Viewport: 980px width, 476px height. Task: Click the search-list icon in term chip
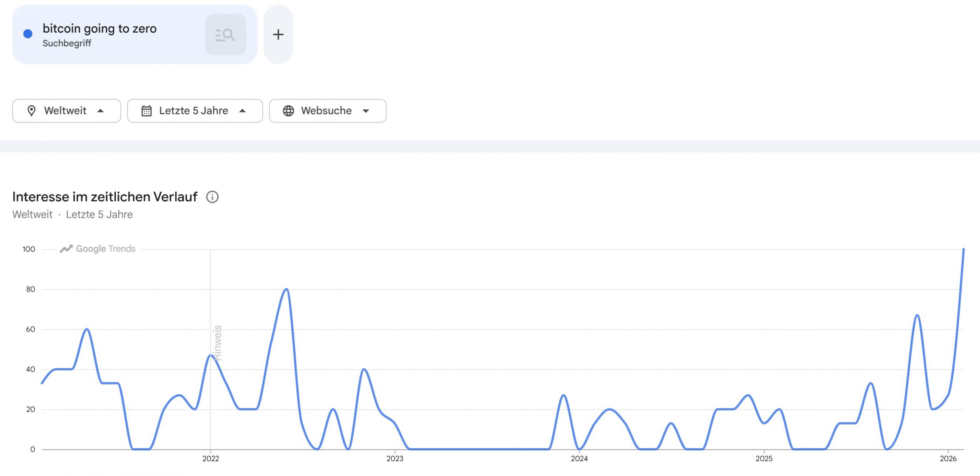pos(225,35)
